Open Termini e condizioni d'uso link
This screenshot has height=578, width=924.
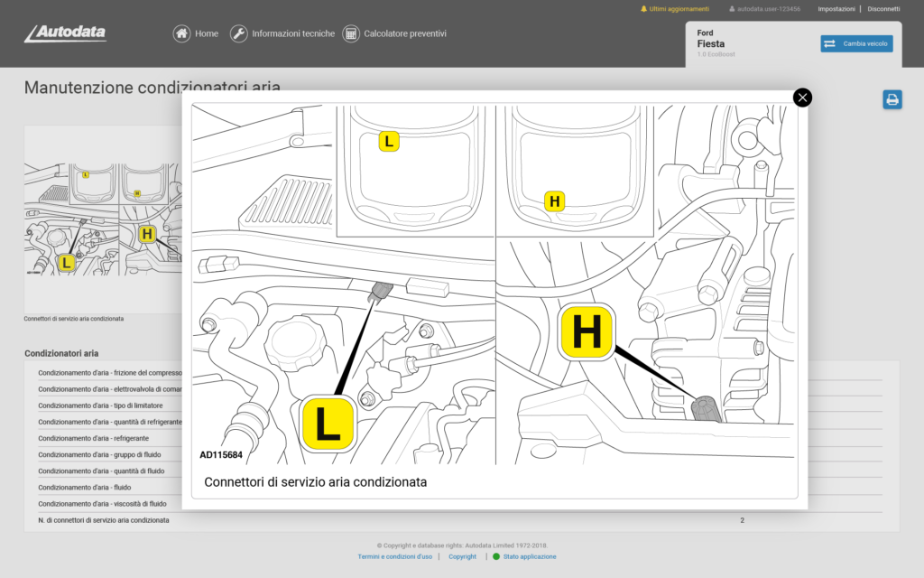[x=394, y=556]
